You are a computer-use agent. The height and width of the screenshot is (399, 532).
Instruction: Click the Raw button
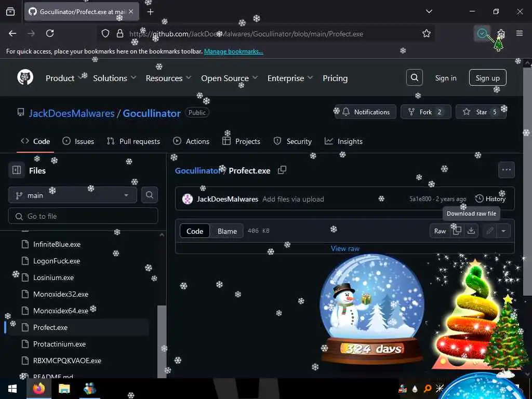[x=440, y=231]
